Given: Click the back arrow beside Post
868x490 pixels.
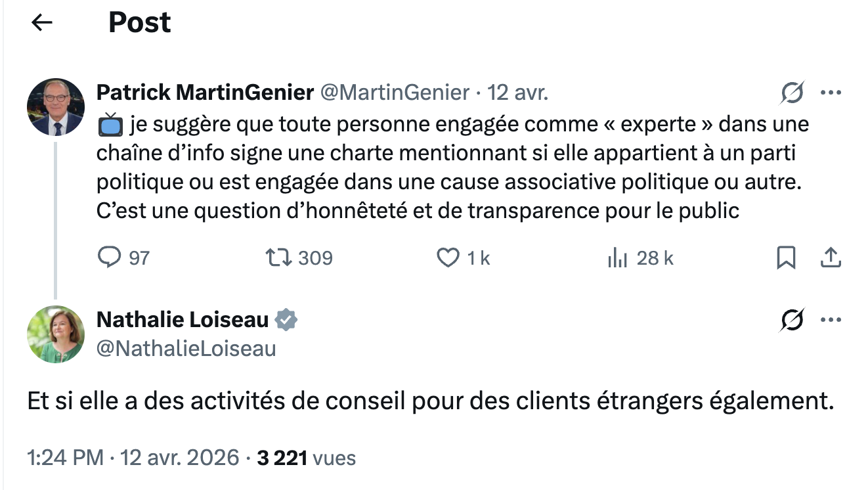Looking at the screenshot, I should coord(42,23).
